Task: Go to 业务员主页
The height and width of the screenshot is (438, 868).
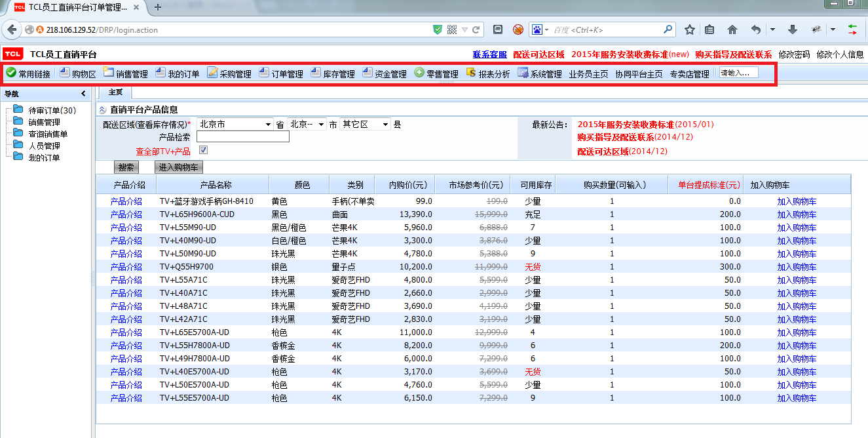Action: pyautogui.click(x=588, y=74)
